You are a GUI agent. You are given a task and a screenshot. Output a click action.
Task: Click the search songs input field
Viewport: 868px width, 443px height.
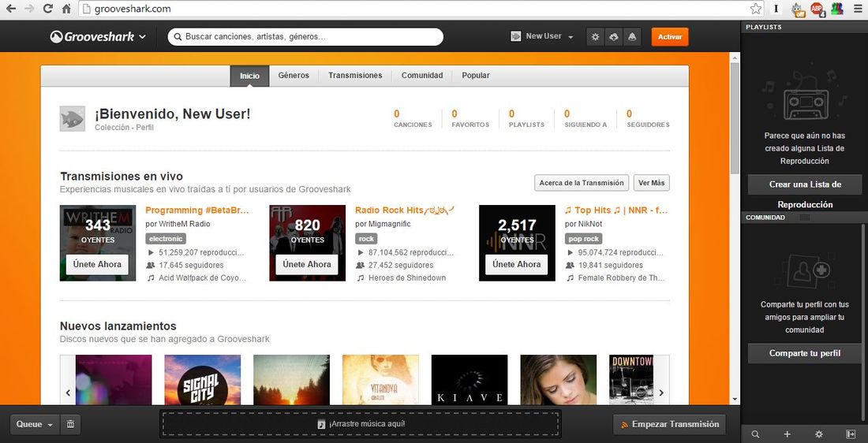click(x=305, y=37)
